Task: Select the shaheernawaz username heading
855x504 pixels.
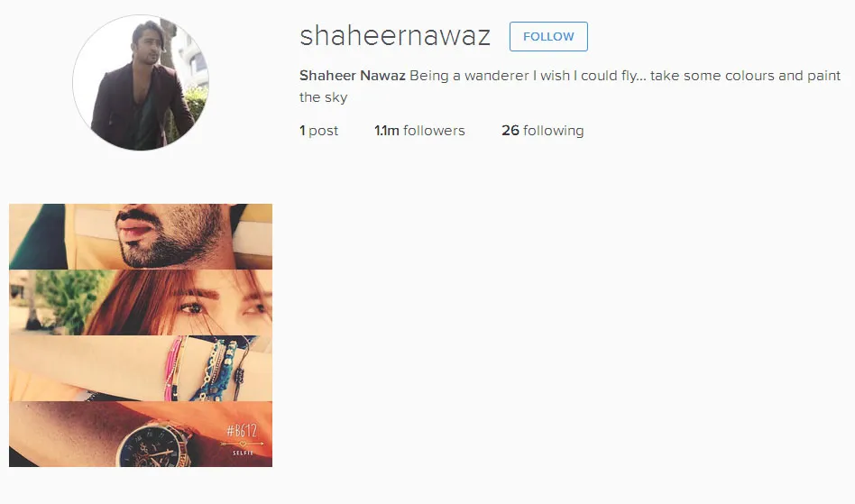Action: tap(395, 36)
